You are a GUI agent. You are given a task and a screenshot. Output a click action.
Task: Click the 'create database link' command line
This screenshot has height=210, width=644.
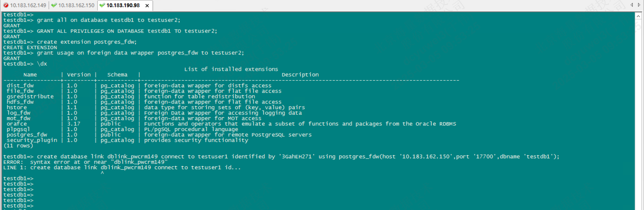click(x=281, y=157)
